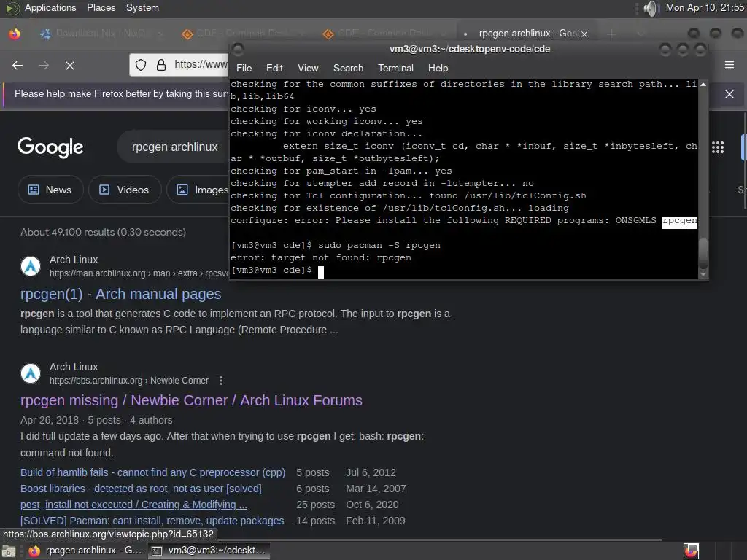Click the terminal window menu button at title left
The height and width of the screenshot is (560, 747).
coord(238,49)
